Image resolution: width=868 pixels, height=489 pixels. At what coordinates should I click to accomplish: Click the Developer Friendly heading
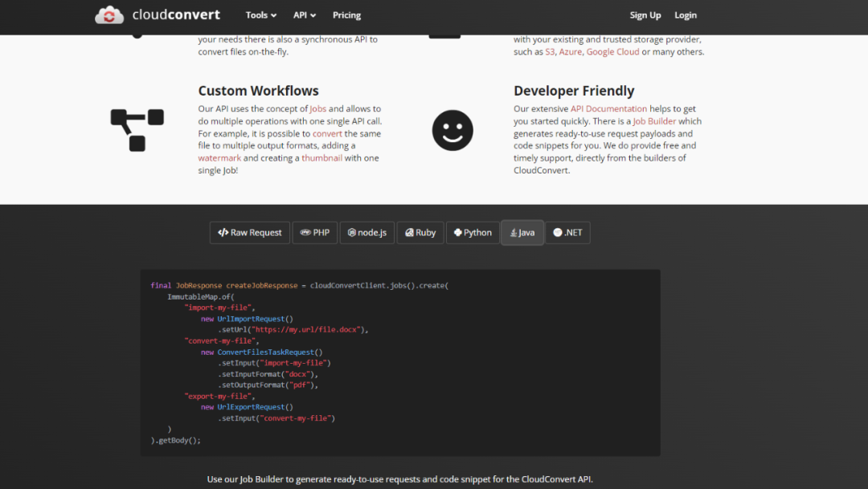[574, 91]
